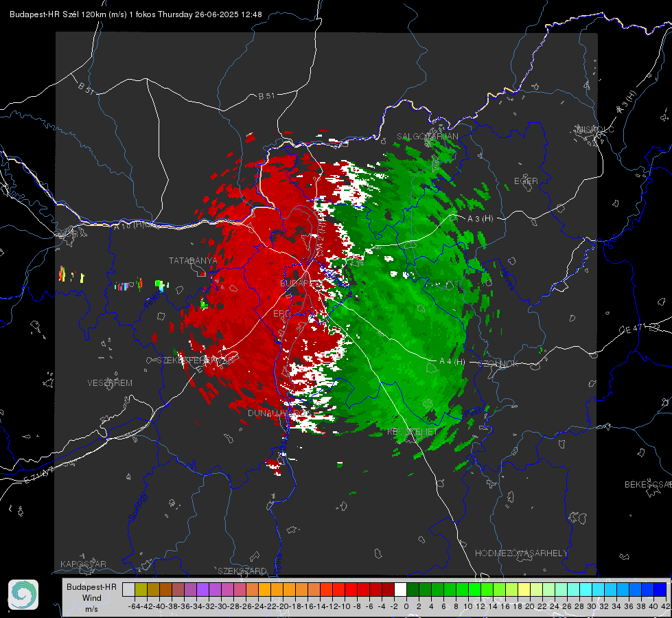
Task: Select the bright green swatch between 10 and 12
Action: click(474, 590)
